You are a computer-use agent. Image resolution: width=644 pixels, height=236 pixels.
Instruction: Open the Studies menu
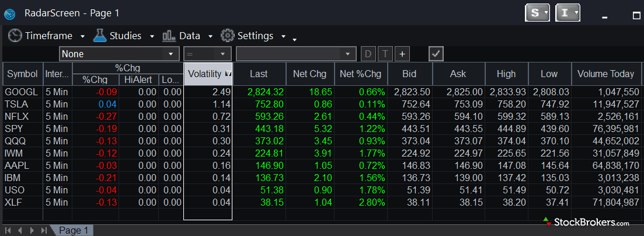pyautogui.click(x=125, y=36)
